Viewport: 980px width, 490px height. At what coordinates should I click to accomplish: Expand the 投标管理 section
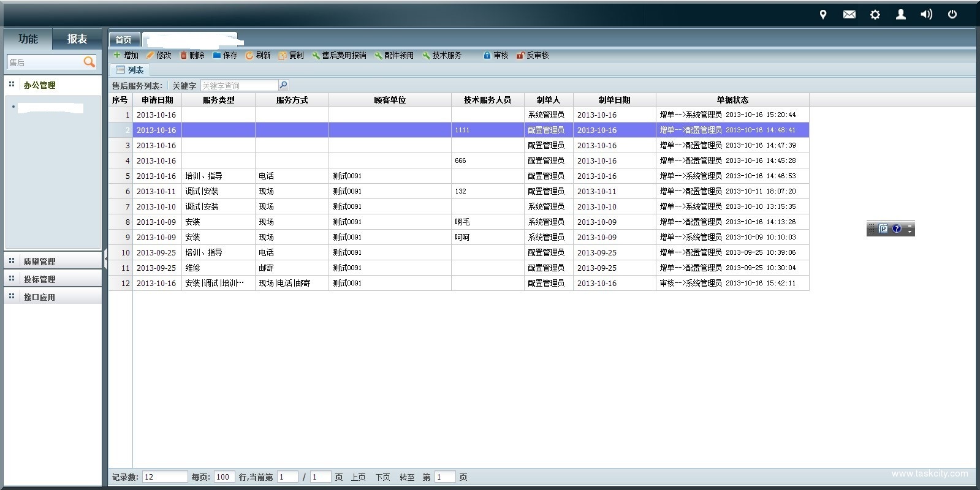tap(53, 279)
